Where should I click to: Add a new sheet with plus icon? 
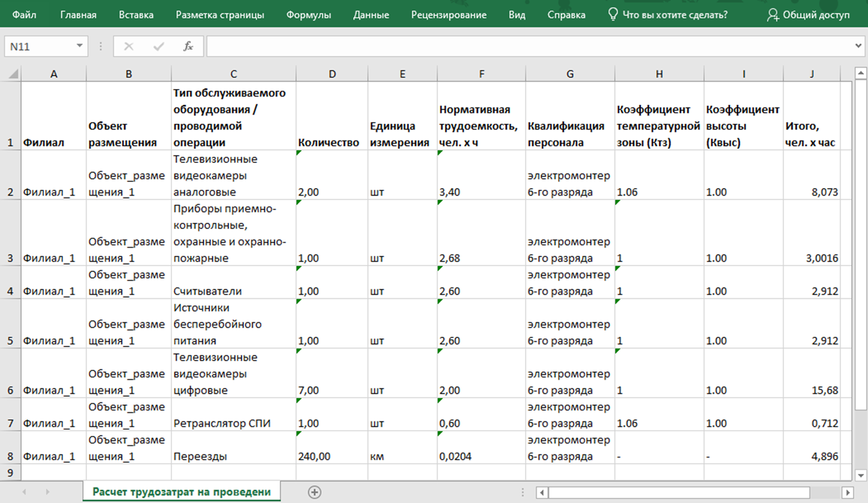(315, 492)
